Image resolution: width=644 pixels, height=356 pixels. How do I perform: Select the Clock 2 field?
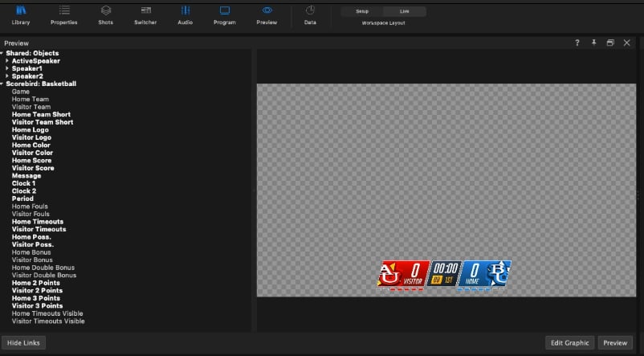(24, 190)
